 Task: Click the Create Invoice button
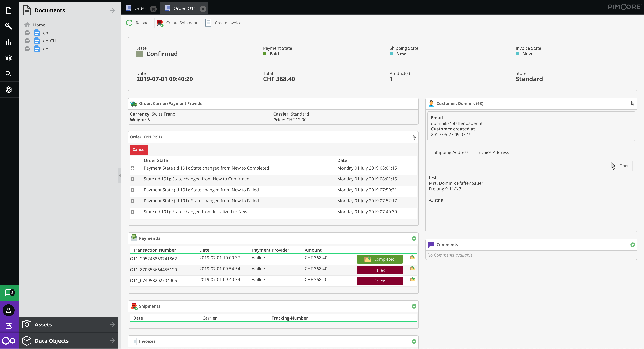click(x=223, y=23)
